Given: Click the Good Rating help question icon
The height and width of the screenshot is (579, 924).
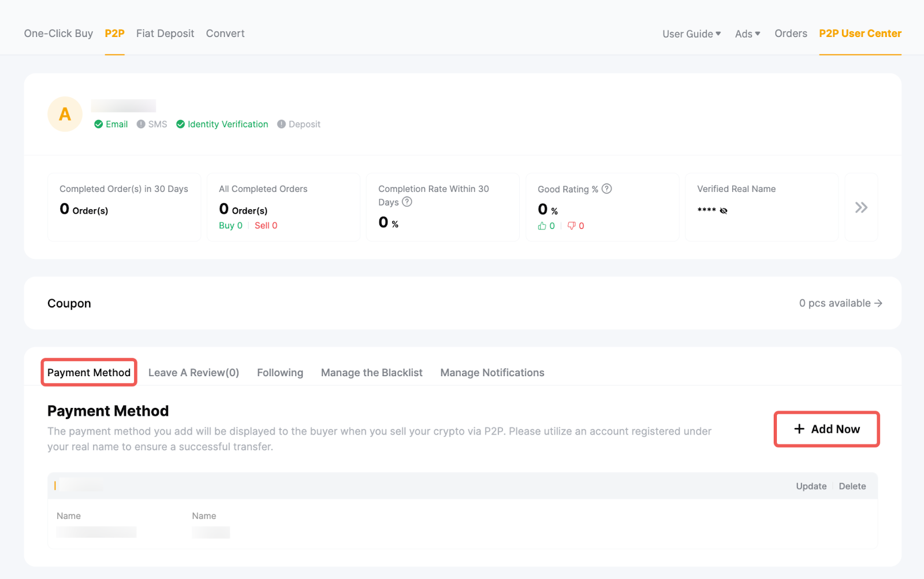Looking at the screenshot, I should click(606, 189).
